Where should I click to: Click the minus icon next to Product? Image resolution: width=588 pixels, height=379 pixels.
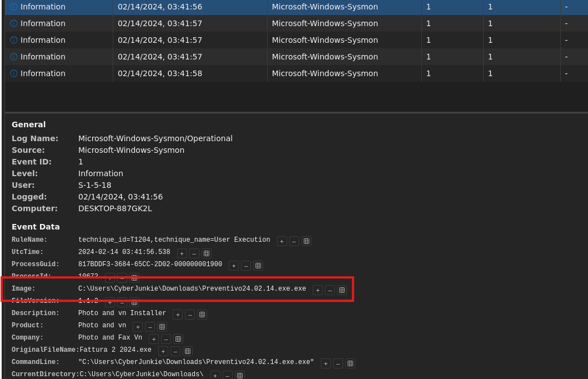coord(150,327)
